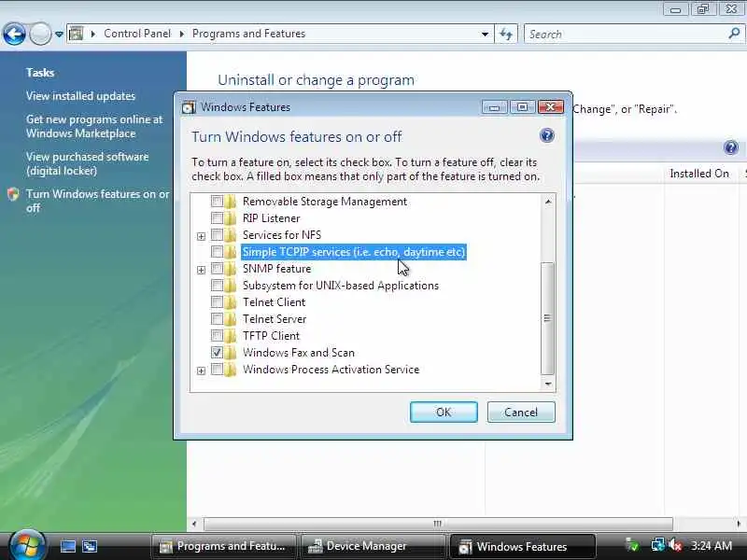Select Windows Fax and Scan label
Viewport: 747px width, 560px height.
click(299, 353)
